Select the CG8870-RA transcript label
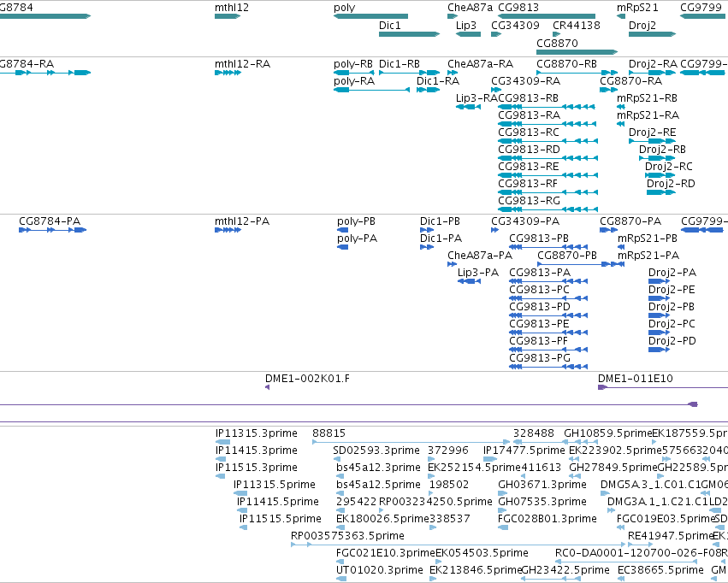This screenshot has width=728, height=583. 630,81
